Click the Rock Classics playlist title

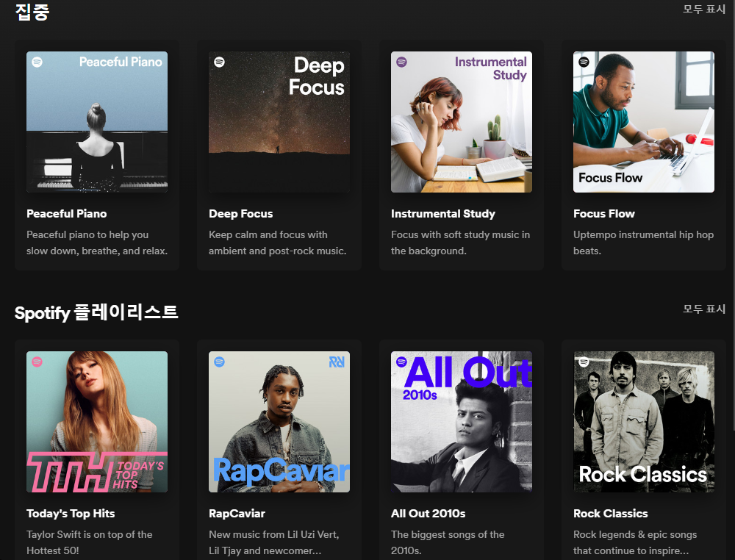pyautogui.click(x=610, y=514)
